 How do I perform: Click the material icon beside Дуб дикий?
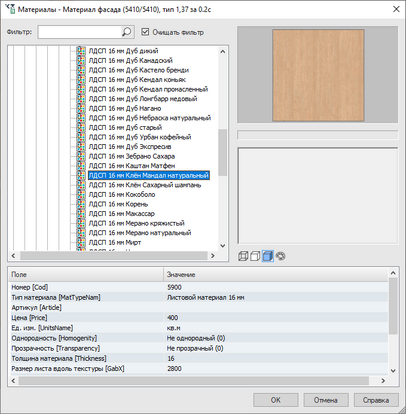[81, 51]
